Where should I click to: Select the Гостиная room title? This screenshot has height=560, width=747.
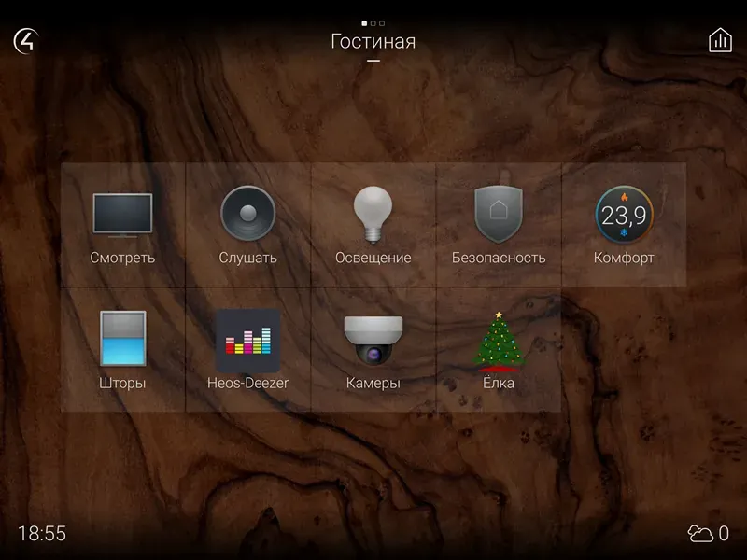(x=373, y=41)
